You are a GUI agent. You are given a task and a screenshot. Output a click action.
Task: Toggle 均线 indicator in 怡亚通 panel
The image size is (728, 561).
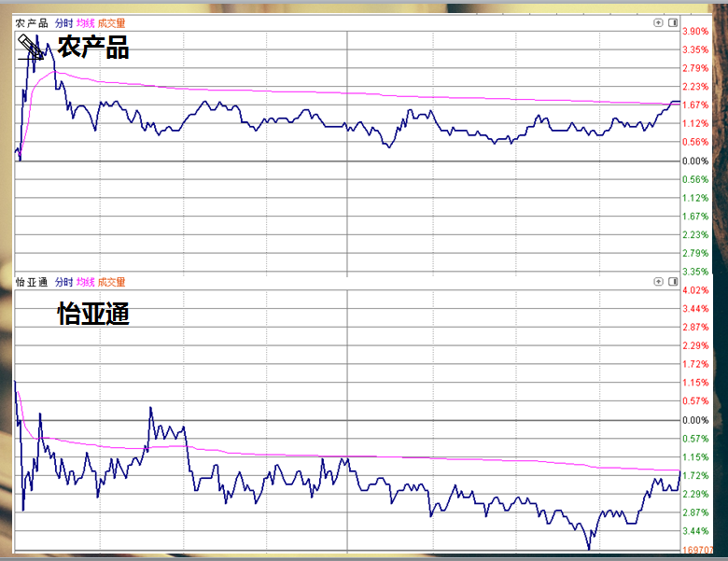click(x=85, y=282)
